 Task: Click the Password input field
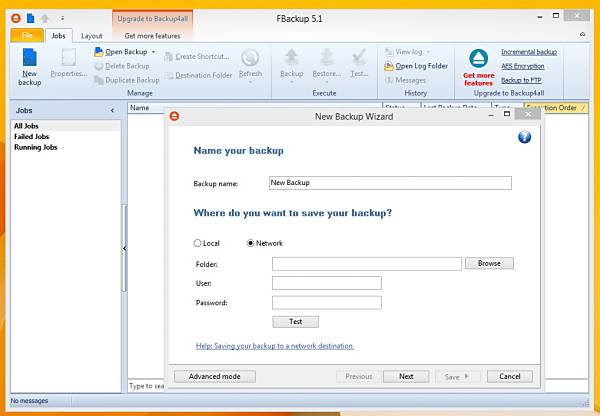click(327, 303)
